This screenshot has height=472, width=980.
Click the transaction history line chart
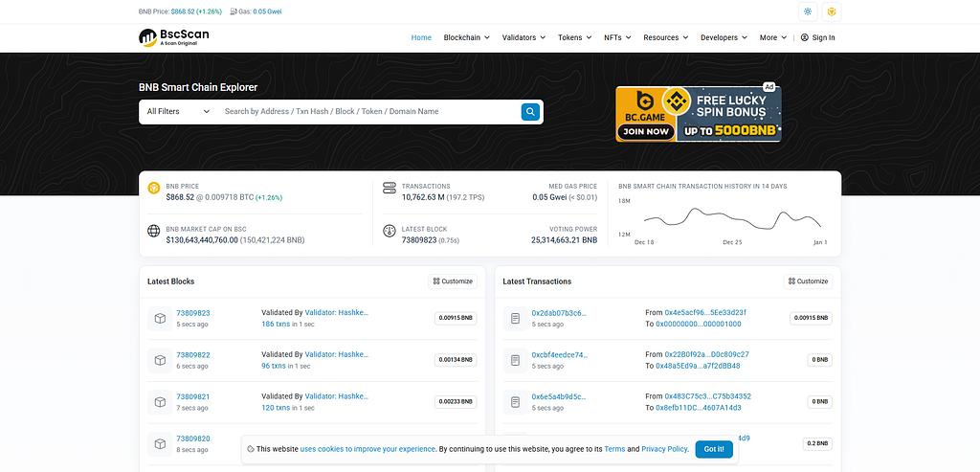[732, 219]
